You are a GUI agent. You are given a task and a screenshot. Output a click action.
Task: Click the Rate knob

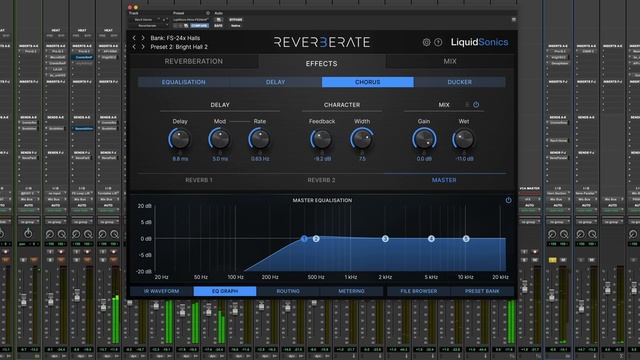pyautogui.click(x=260, y=139)
